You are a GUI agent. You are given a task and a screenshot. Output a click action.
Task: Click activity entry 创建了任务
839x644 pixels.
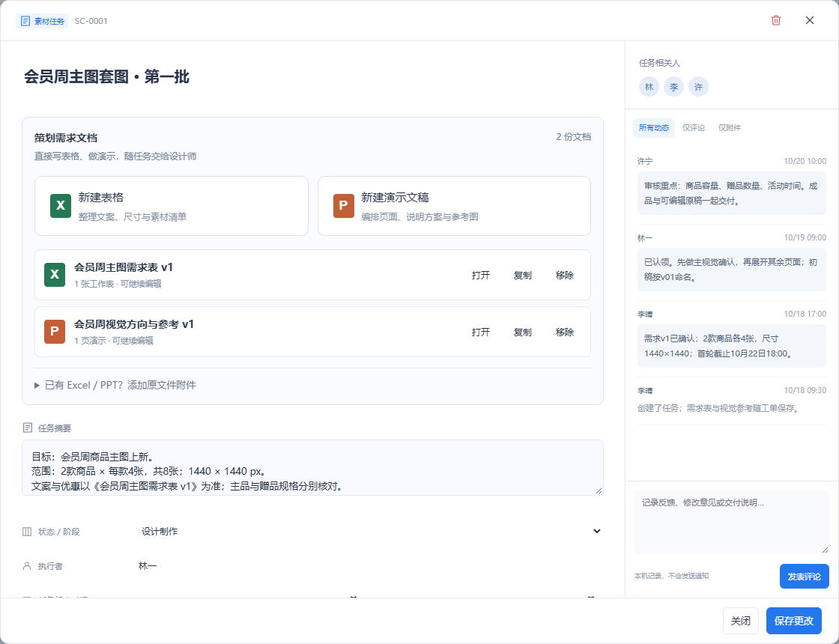tap(719, 408)
